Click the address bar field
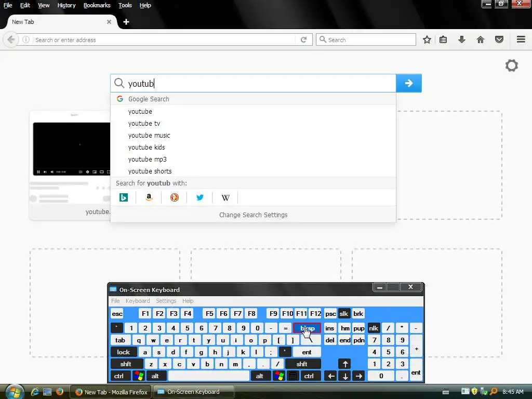This screenshot has width=532, height=399. click(165, 39)
